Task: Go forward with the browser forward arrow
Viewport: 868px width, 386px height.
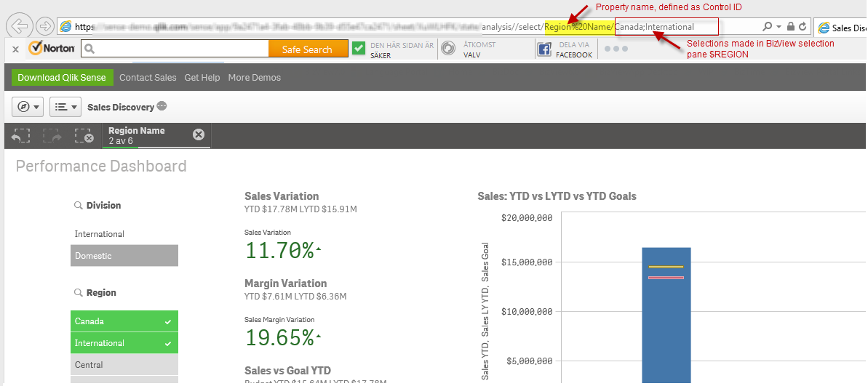Action: point(44,26)
